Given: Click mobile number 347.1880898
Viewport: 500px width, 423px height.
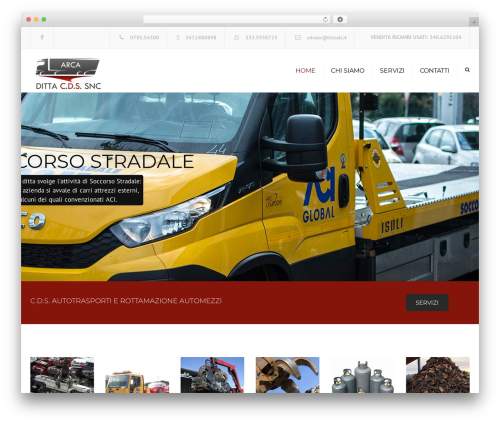Looking at the screenshot, I should 201,37.
